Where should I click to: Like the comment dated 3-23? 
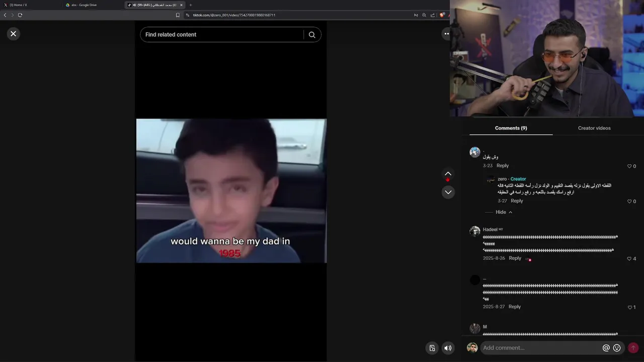[629, 166]
